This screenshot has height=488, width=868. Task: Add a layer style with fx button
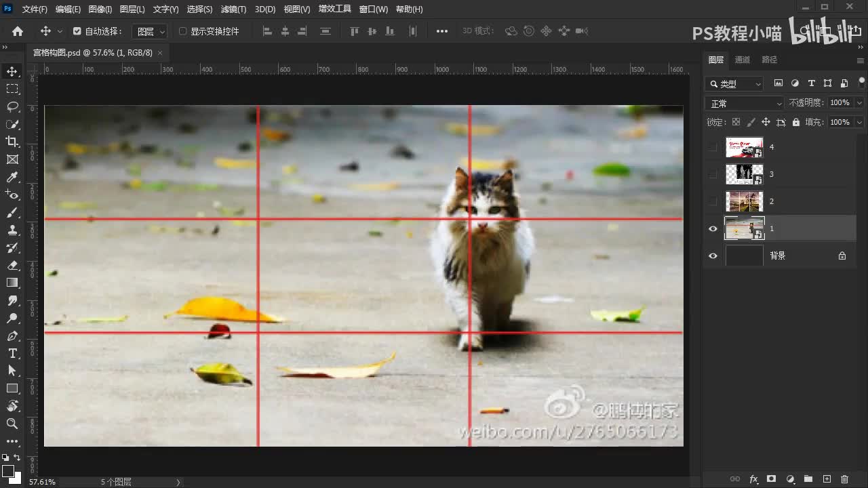(753, 479)
